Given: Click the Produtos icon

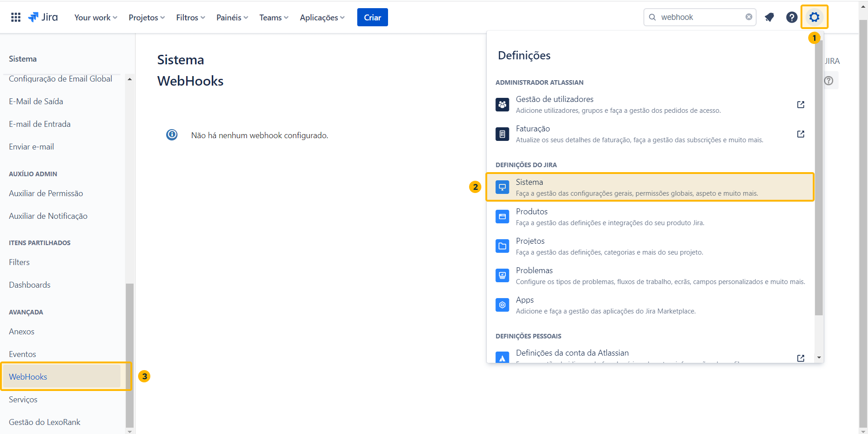Looking at the screenshot, I should coord(502,217).
